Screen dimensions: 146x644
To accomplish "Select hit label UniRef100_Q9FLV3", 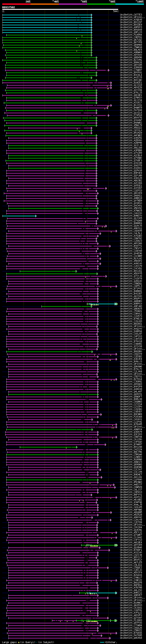I will [x=131, y=32].
